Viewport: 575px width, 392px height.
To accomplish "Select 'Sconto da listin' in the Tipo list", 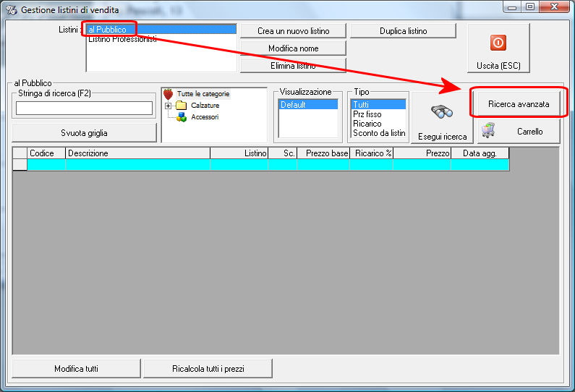I will 378,133.
